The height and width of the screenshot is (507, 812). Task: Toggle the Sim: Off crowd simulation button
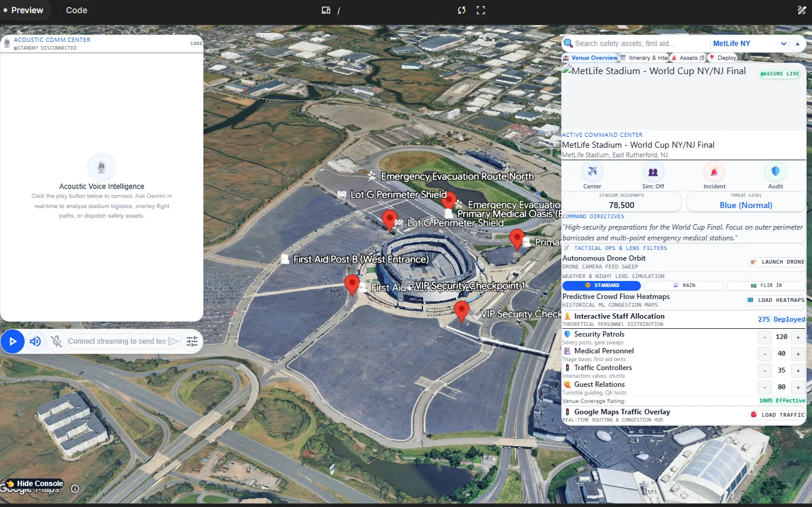(x=653, y=172)
